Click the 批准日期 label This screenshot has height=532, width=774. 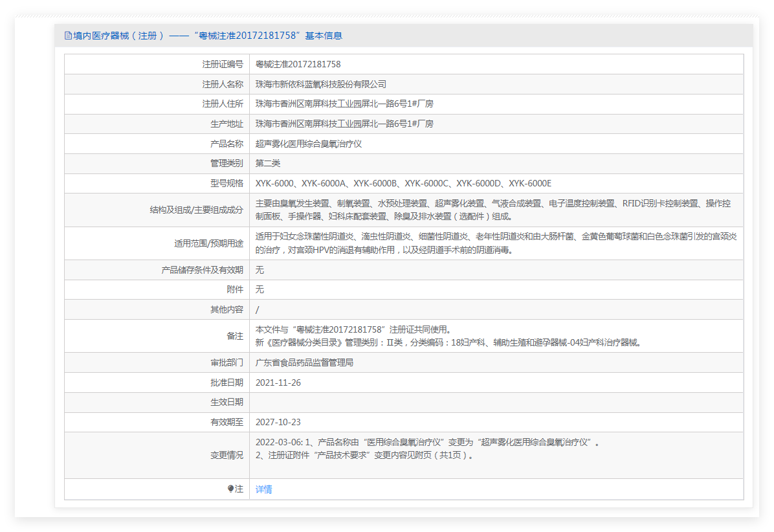tap(227, 382)
